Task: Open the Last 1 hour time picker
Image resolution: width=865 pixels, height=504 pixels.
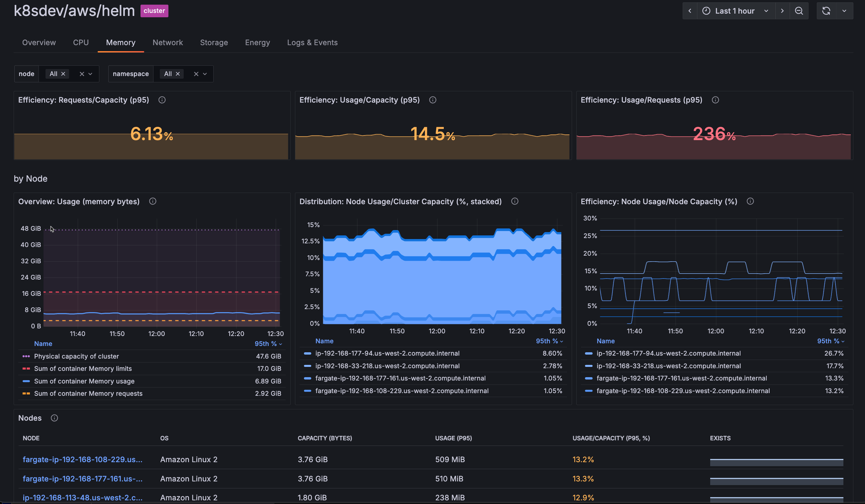Action: coord(735,11)
